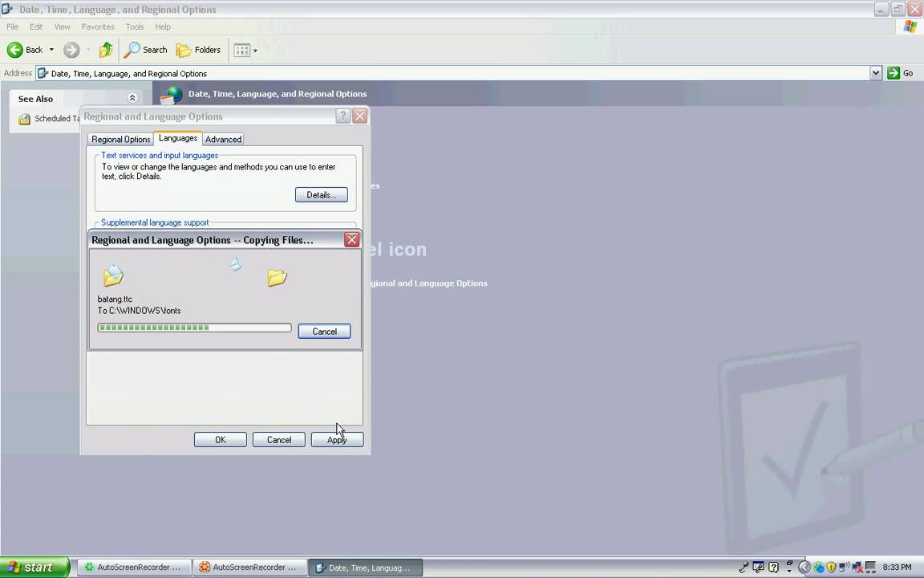The height and width of the screenshot is (578, 924).
Task: Click the Details... button
Action: (321, 194)
